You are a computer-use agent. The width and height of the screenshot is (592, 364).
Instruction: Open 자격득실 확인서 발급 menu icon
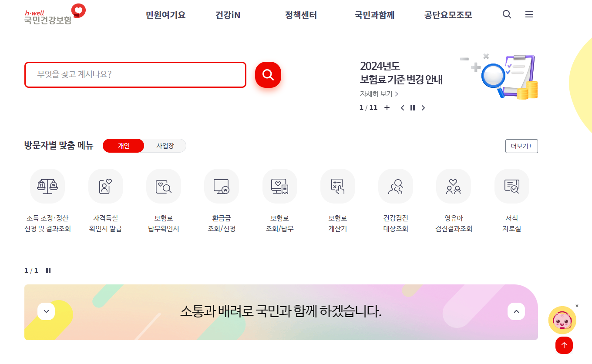click(105, 186)
